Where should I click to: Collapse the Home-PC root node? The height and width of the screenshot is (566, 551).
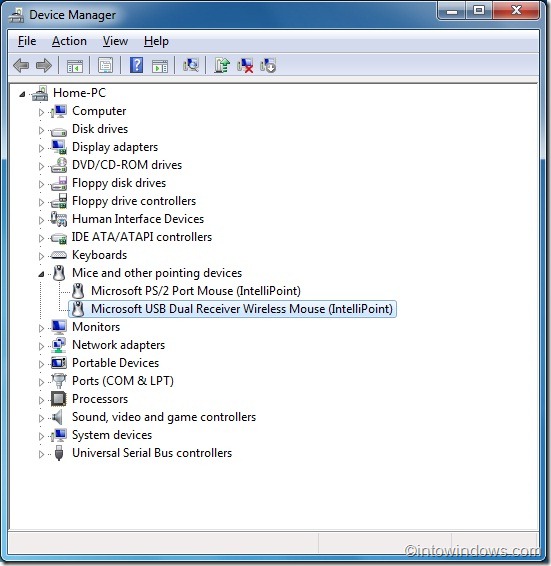(22, 94)
